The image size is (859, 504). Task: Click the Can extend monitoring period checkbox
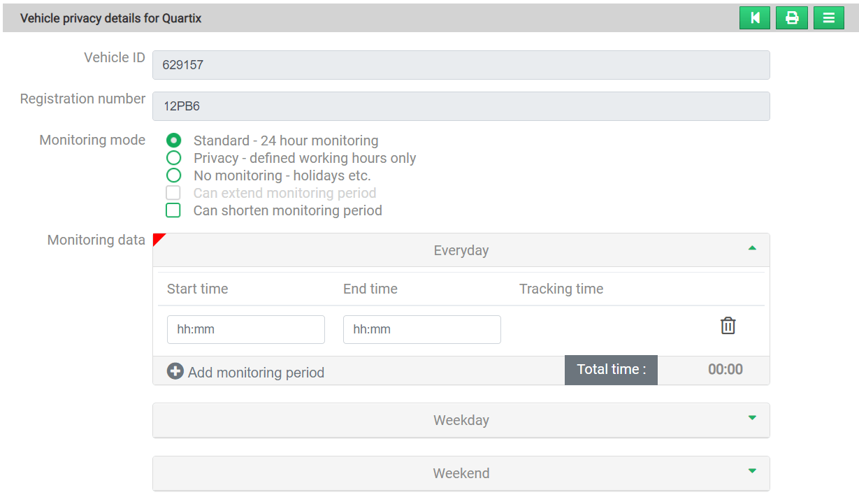tap(173, 192)
